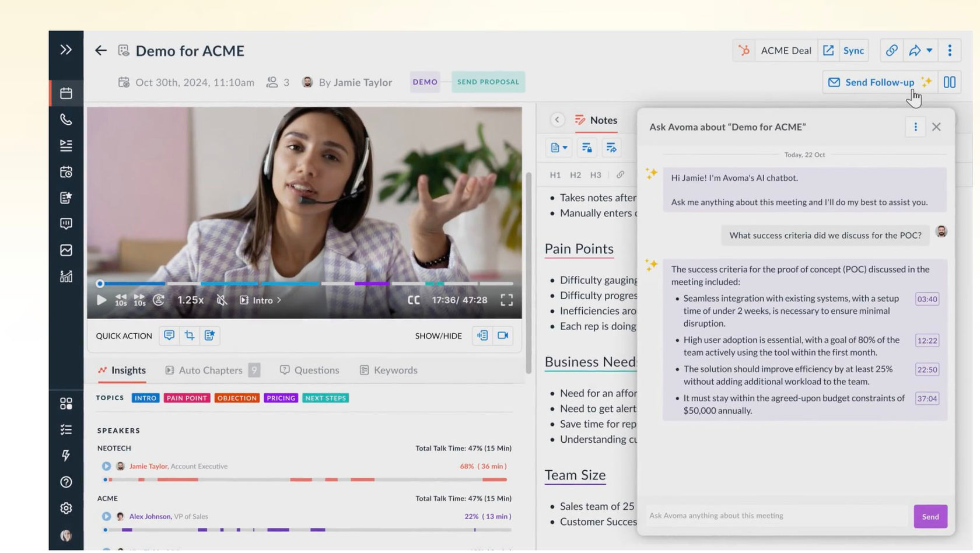Click the Send Follow-up button

(880, 82)
